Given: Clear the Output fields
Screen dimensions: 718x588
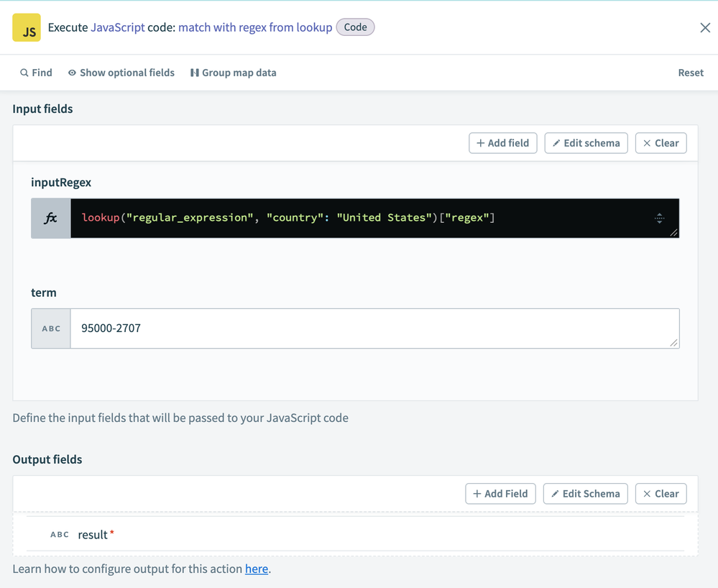Looking at the screenshot, I should [x=661, y=494].
